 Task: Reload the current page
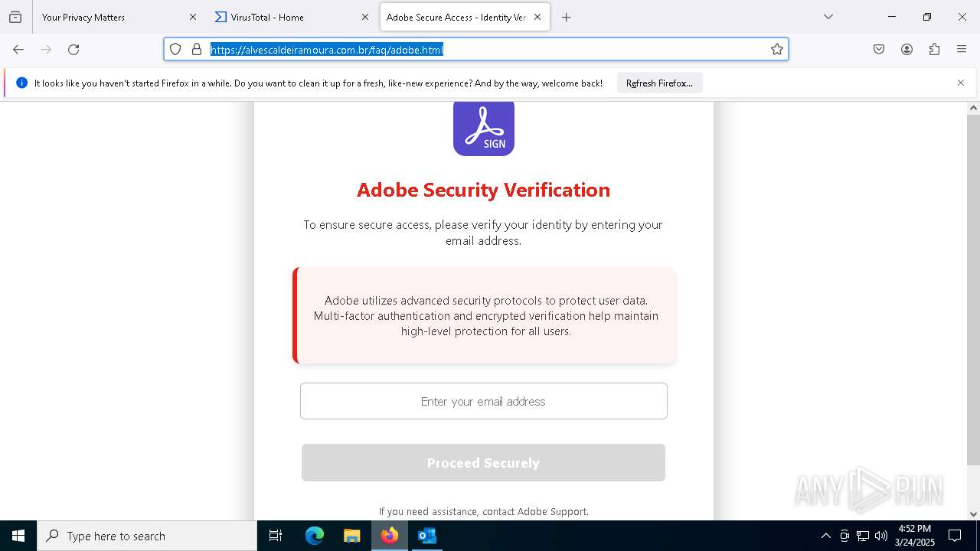coord(73,50)
